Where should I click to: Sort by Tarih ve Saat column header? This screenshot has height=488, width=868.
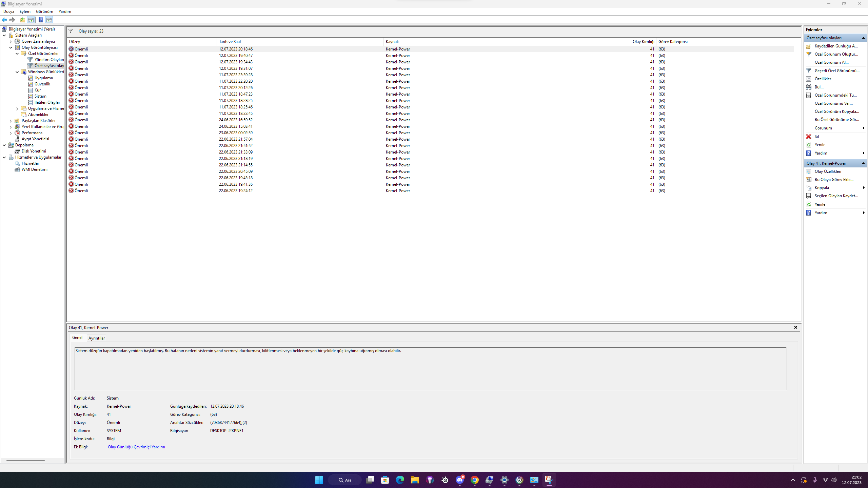230,42
